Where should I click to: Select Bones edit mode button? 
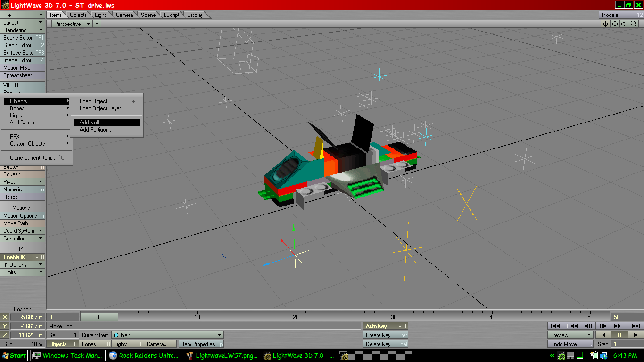pos(96,344)
